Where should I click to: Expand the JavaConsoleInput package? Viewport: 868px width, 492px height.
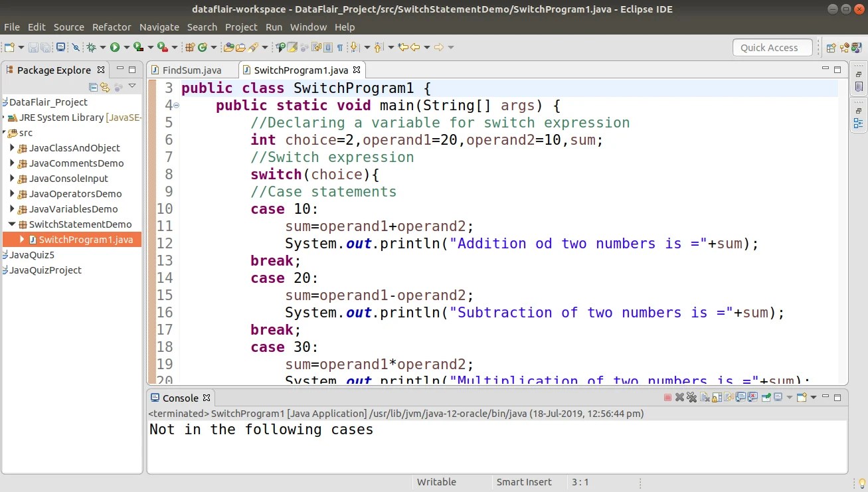pyautogui.click(x=12, y=178)
